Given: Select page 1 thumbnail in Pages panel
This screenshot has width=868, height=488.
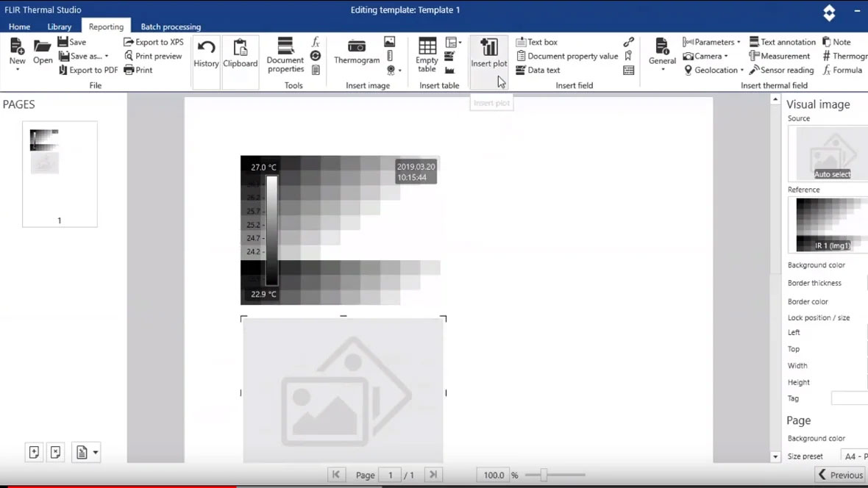Looking at the screenshot, I should point(60,173).
